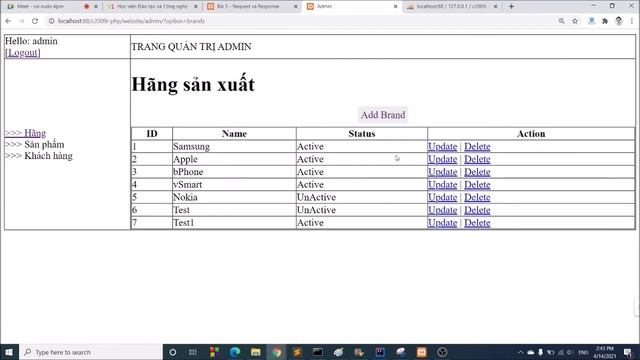Reload the current page
This screenshot has width=640, height=360.
click(35, 21)
